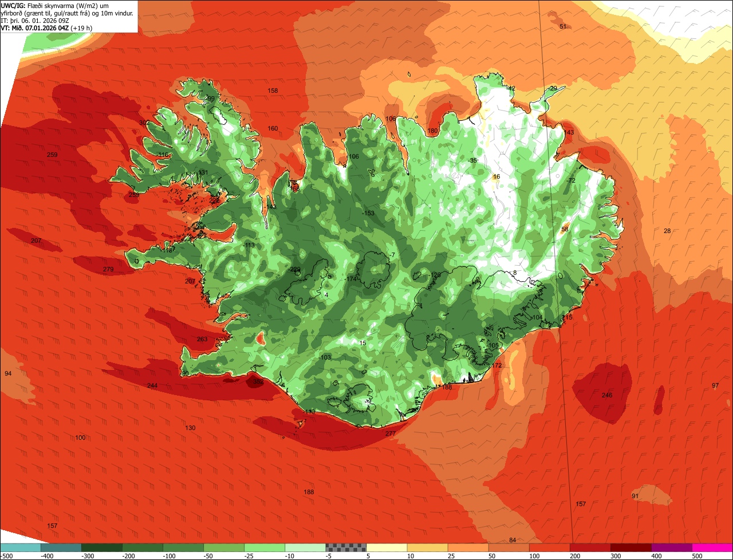Pick the pale mint -10 to -5 swatch
Screen dimensions: 733x560
coord(305,547)
